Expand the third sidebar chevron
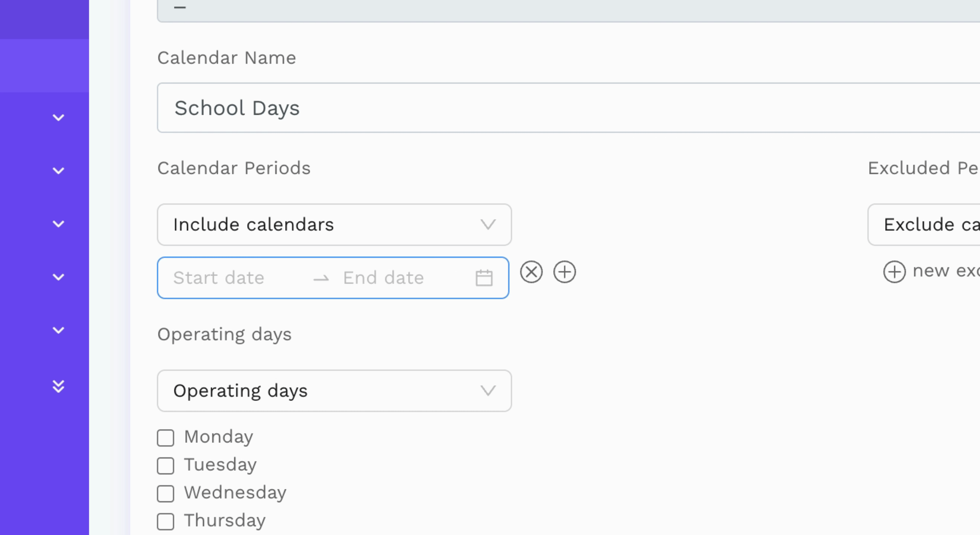Viewport: 980px width, 535px height. 58,224
